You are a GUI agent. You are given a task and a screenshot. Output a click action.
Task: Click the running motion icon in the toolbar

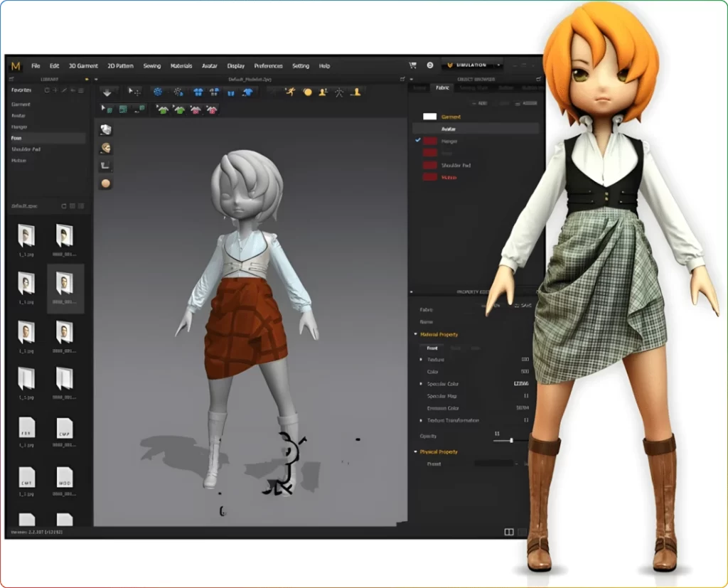click(x=291, y=92)
